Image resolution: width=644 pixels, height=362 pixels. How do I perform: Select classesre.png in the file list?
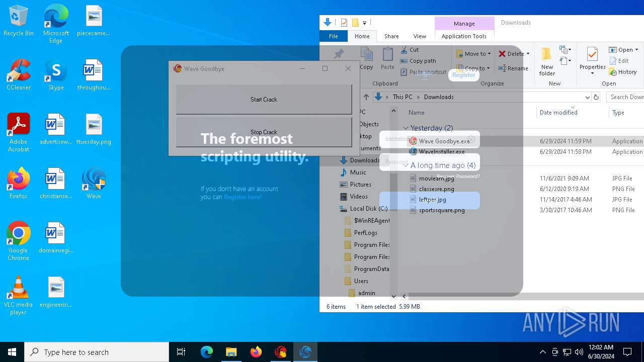click(x=437, y=189)
